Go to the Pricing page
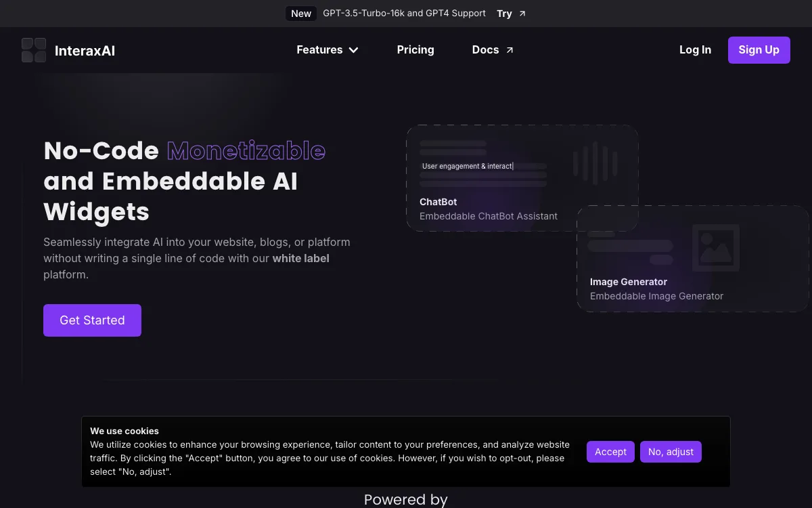Viewport: 812px width, 508px height. 415,50
